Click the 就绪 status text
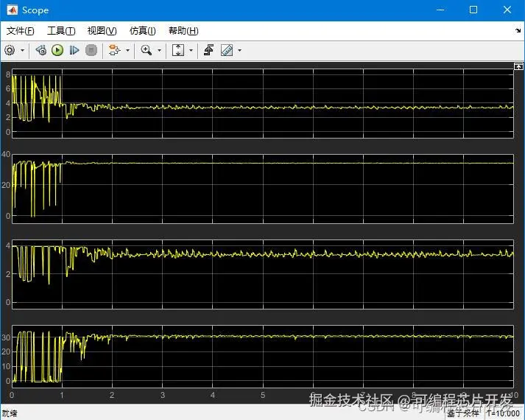 [10, 413]
